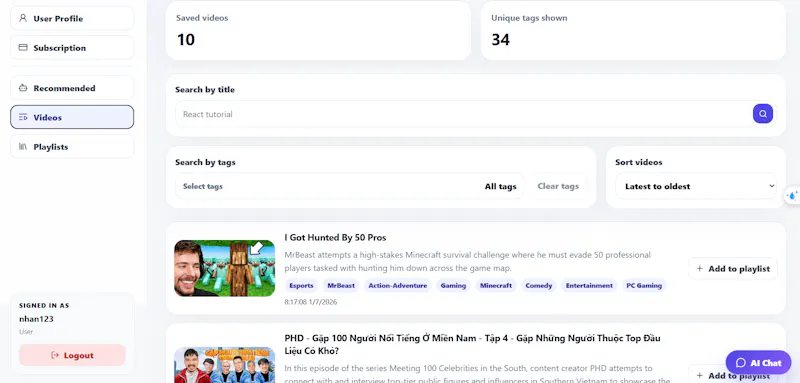
Task: Click the water drop extension icon
Action: (x=793, y=195)
